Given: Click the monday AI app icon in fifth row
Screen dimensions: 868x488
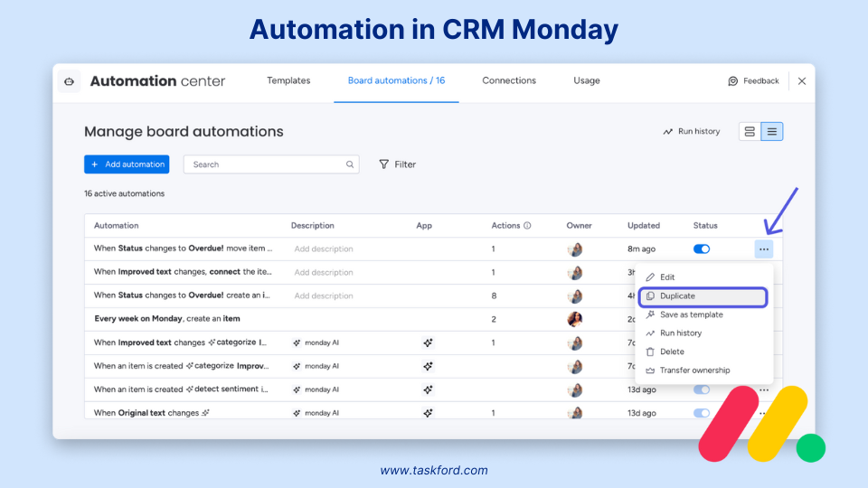Looking at the screenshot, I should click(428, 343).
